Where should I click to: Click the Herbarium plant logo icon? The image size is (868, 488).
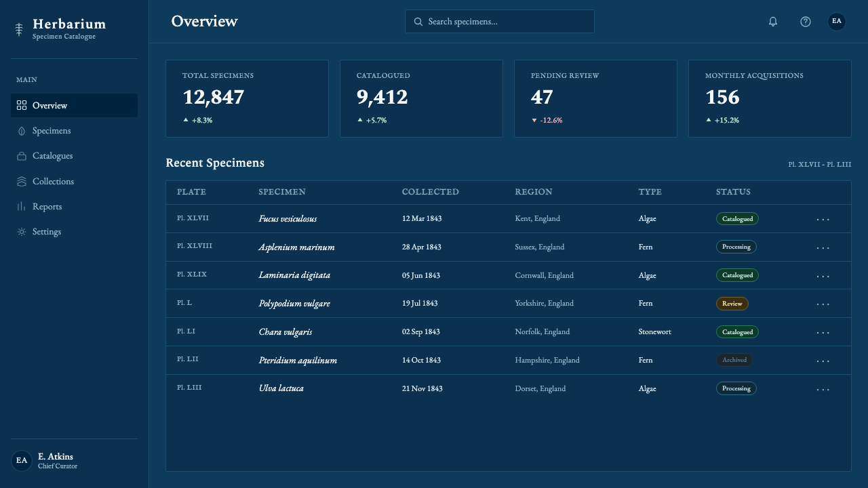[x=19, y=29]
